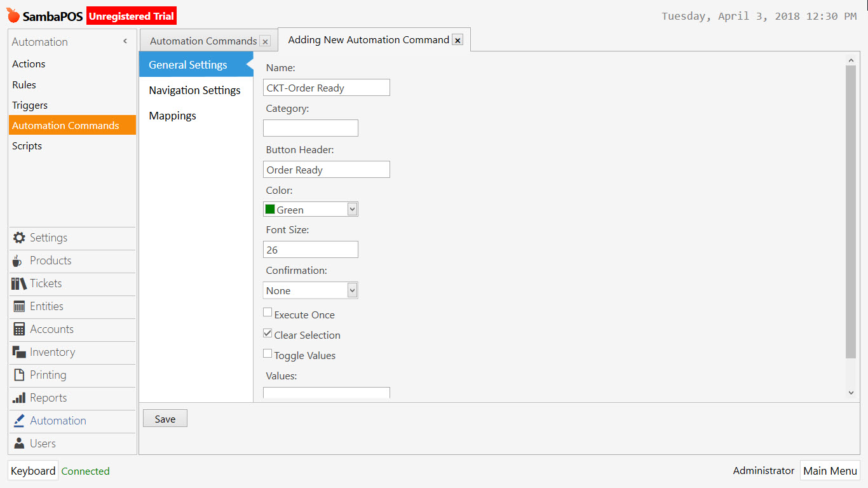Screen dimensions: 868x488
Task: Open the Users person icon
Action: tap(18, 444)
